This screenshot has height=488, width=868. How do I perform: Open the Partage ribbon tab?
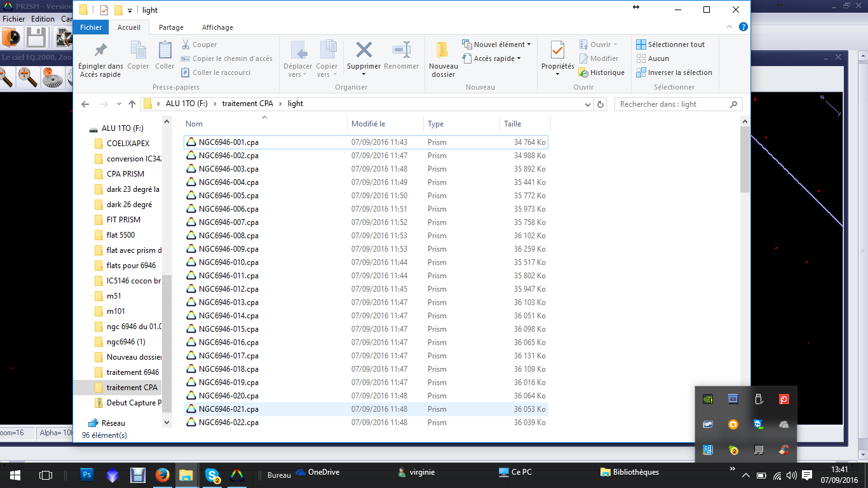pos(171,27)
